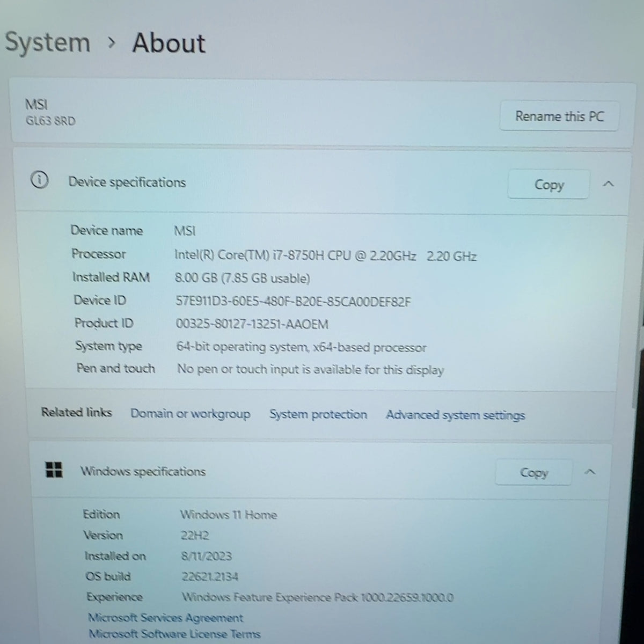
Task: Open Microsoft Software License Terms link
Action: click(x=174, y=634)
